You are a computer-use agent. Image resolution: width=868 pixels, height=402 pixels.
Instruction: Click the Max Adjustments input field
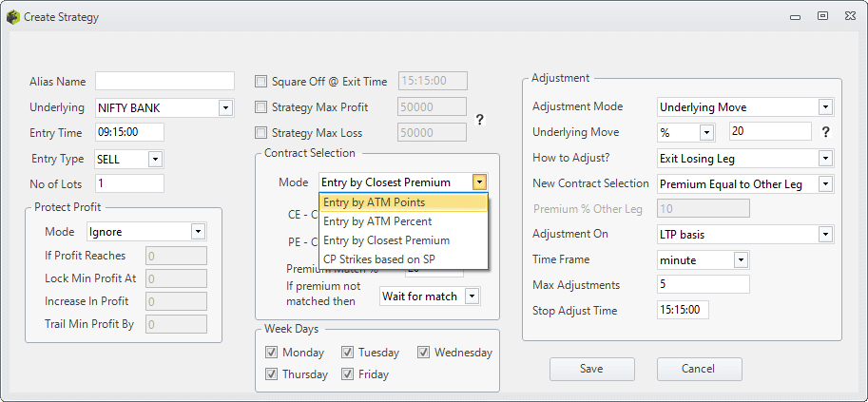coord(704,284)
